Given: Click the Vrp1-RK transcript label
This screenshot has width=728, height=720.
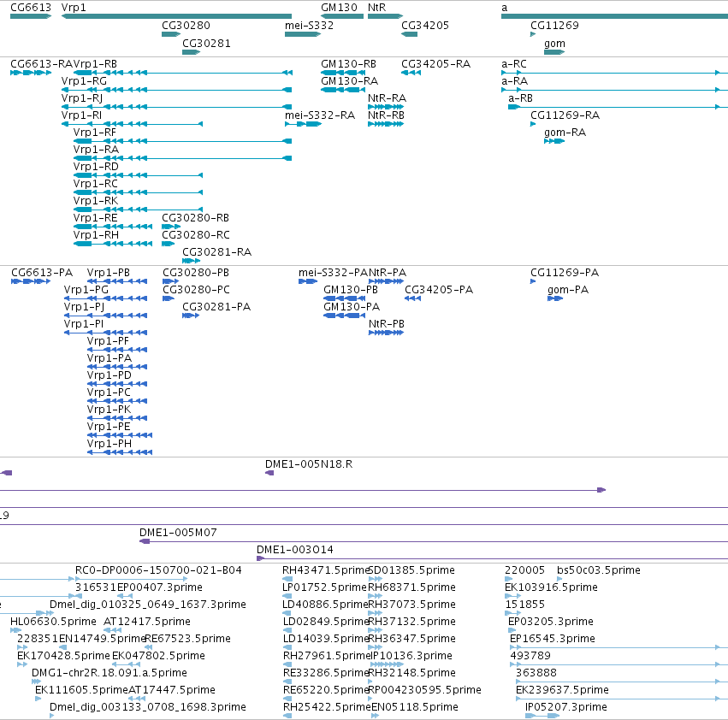Looking at the screenshot, I should [x=96, y=201].
